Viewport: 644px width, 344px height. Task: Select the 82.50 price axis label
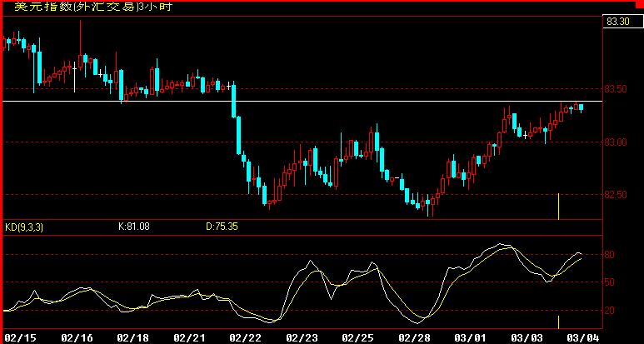617,195
